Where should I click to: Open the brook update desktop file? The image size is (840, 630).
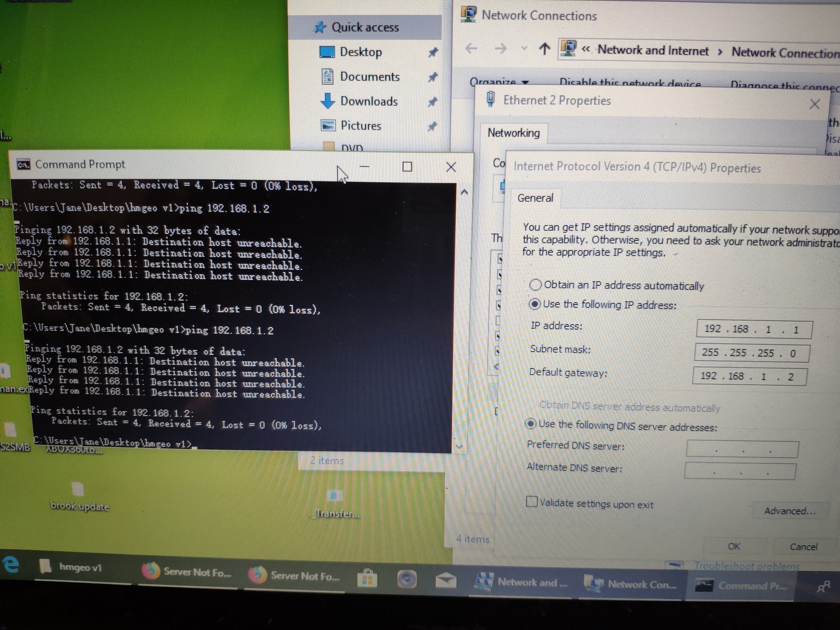(x=79, y=497)
